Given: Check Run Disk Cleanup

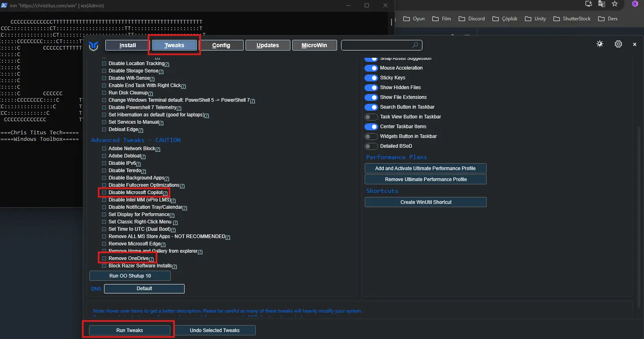Looking at the screenshot, I should tap(104, 93).
